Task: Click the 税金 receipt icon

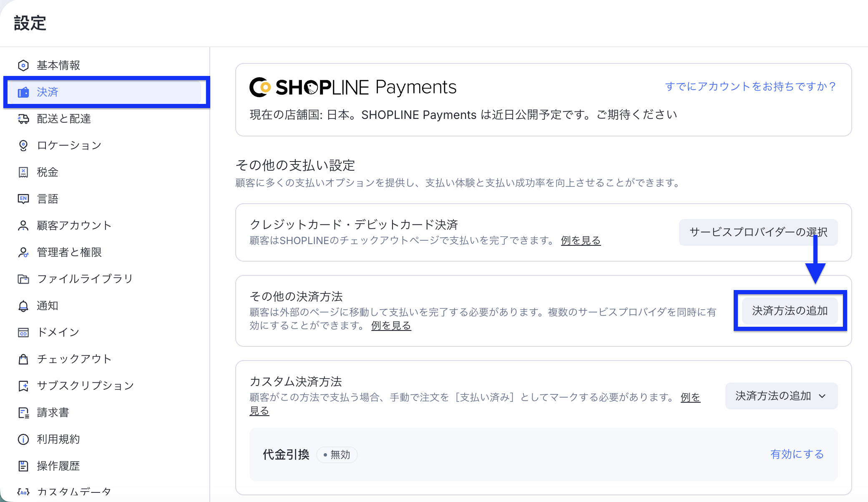Action: tap(23, 172)
